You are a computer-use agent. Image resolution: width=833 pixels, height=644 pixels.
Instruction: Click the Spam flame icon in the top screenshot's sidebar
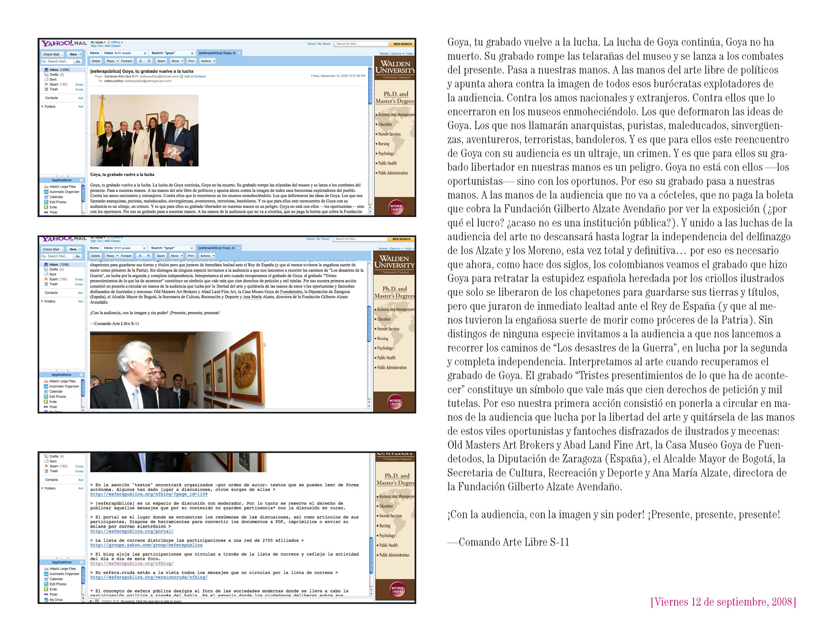(x=46, y=84)
